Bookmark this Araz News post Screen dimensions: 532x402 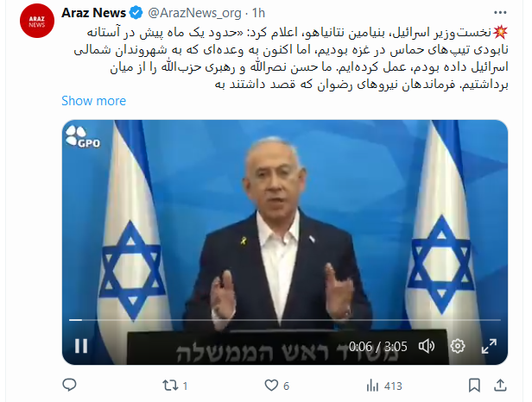tap(474, 386)
